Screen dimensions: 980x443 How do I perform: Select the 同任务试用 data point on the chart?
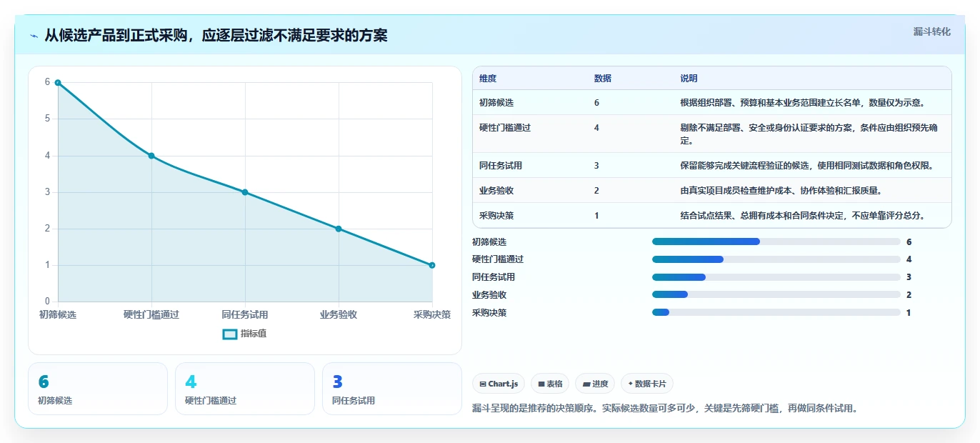click(245, 192)
